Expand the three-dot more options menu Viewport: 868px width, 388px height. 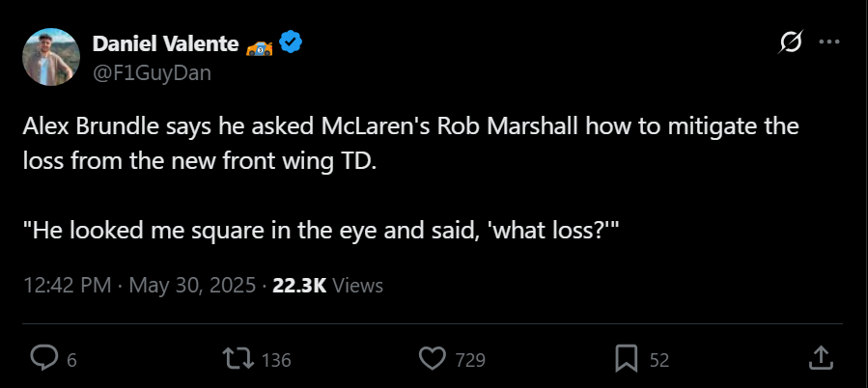coord(828,42)
